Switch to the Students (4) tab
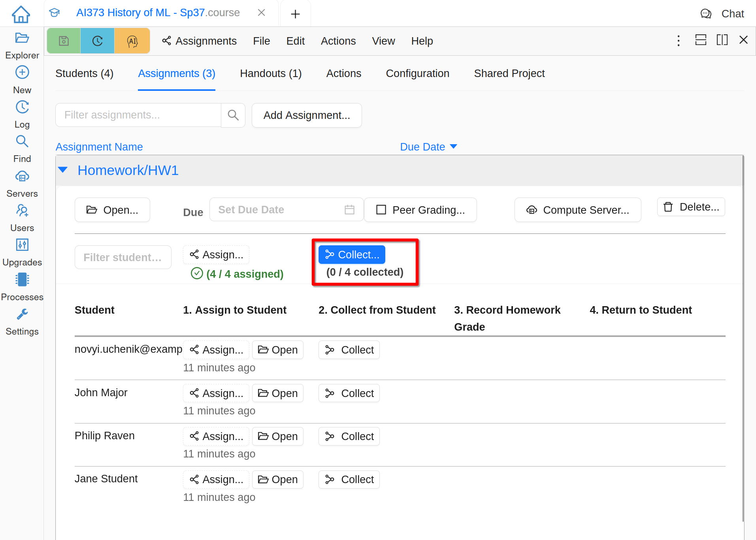The image size is (756, 540). tap(84, 73)
